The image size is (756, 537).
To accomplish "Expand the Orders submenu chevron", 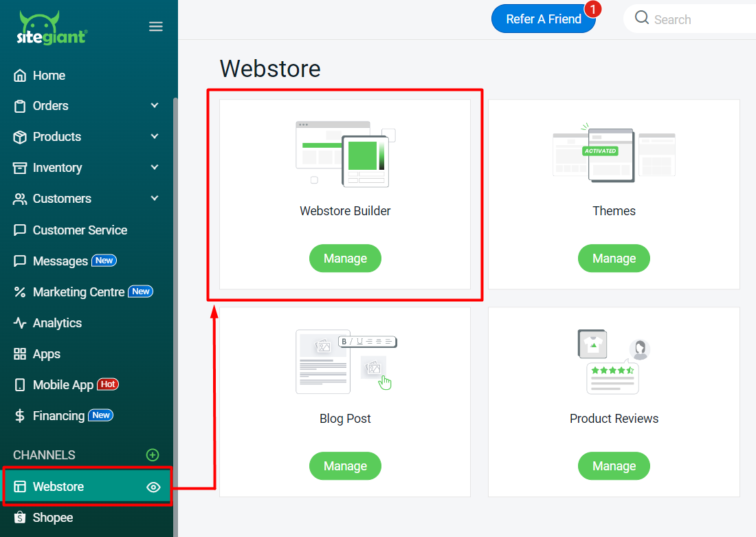I will pos(155,106).
